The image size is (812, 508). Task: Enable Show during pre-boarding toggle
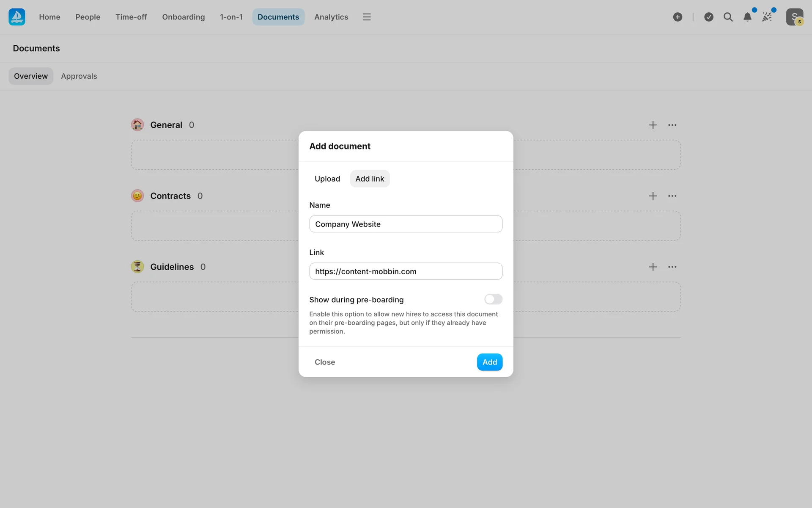pos(493,299)
